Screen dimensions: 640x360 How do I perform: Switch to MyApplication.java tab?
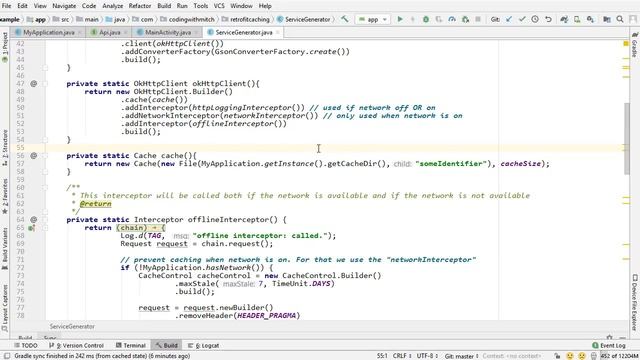click(x=48, y=32)
